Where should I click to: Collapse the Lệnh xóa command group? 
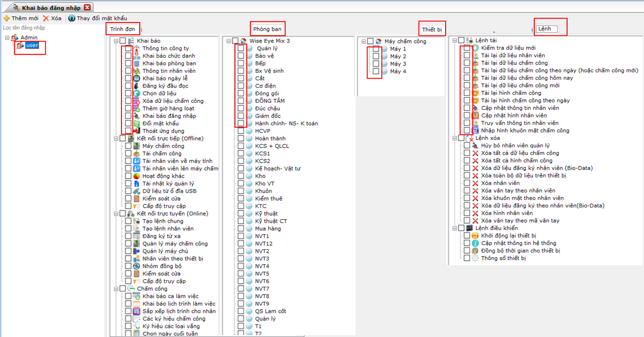[x=455, y=138]
